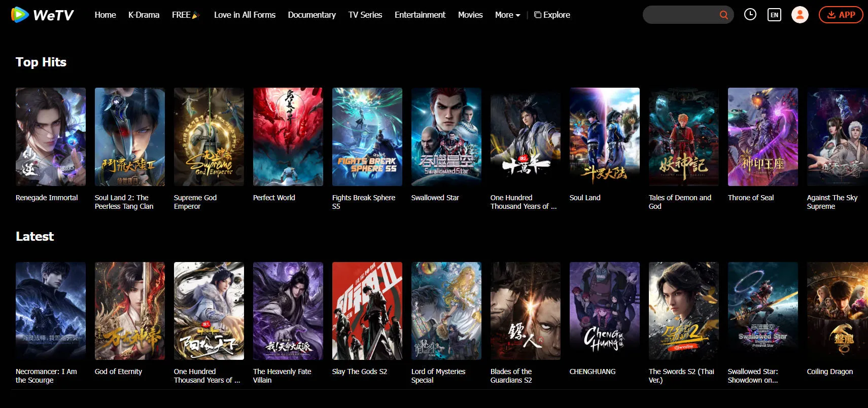Open the Slay The Gods S2 poster
This screenshot has height=408, width=868.
[367, 311]
